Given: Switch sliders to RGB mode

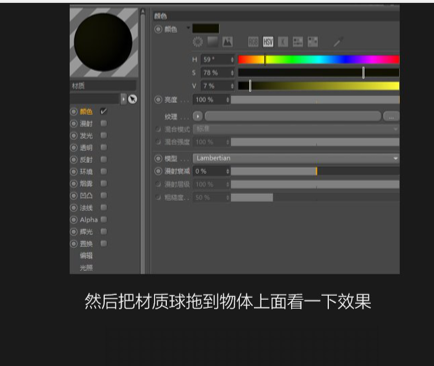Looking at the screenshot, I should (x=253, y=42).
